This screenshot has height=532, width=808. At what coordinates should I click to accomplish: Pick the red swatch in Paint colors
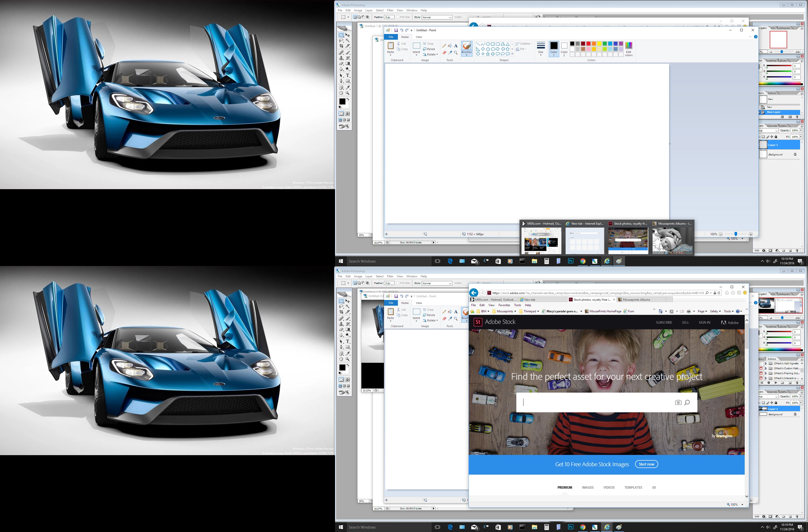(x=588, y=43)
